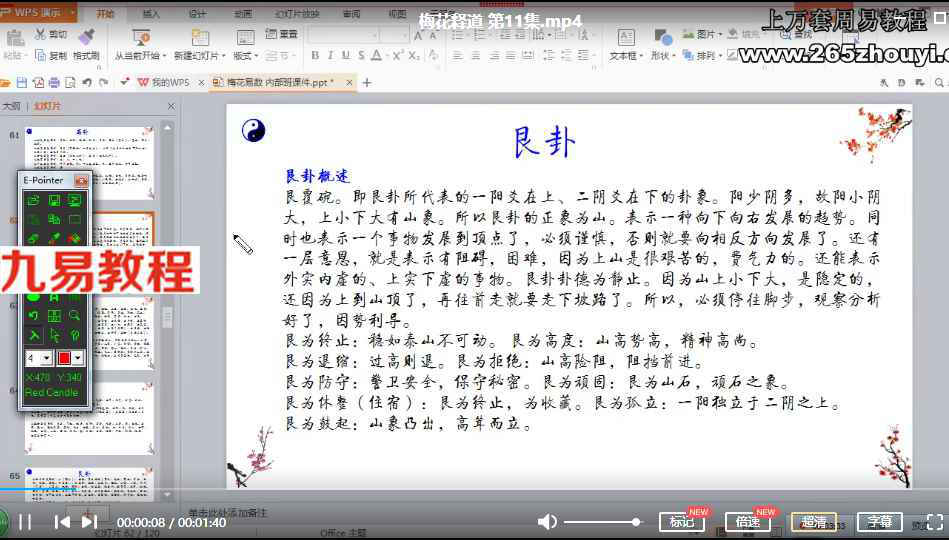Toggle subtitles with 字幕 button
Image resolution: width=949 pixels, height=540 pixels.
[x=879, y=522]
